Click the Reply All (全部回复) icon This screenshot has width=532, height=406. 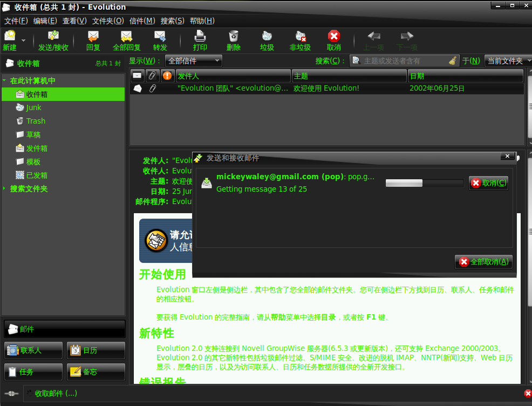(126, 36)
